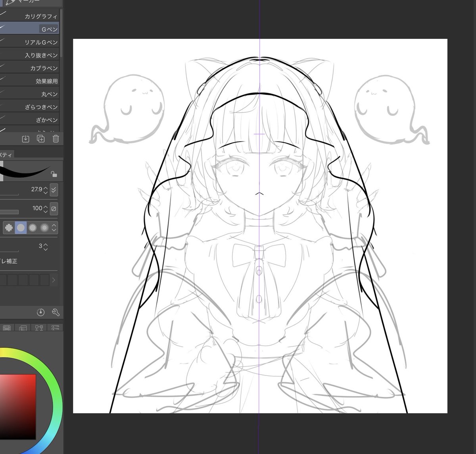
Task: Open sub tool detail wrench icon
Action: click(x=56, y=312)
